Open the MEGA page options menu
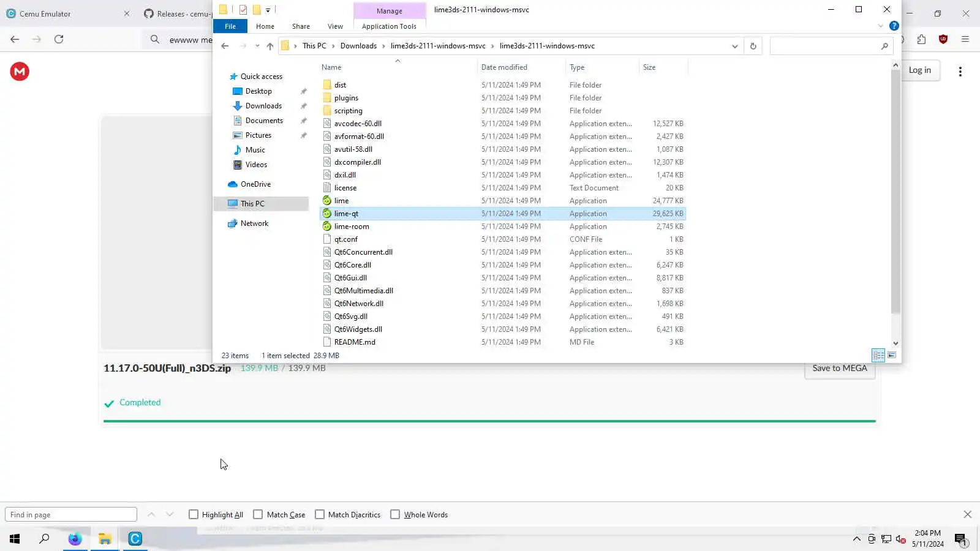Viewport: 980px width, 551px height. coord(960,72)
